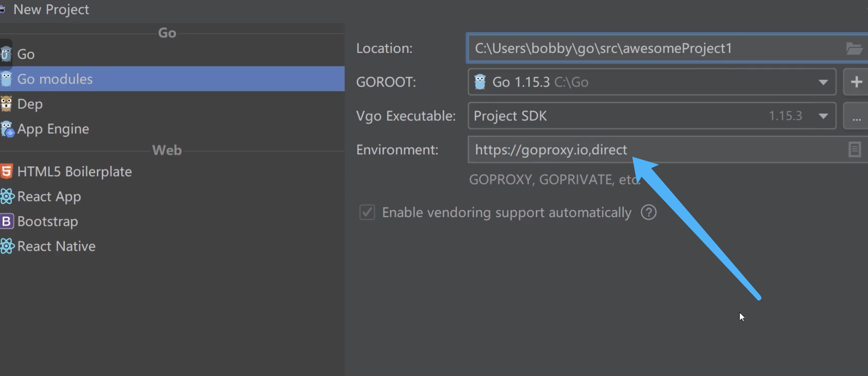The width and height of the screenshot is (868, 376).
Task: Click the Location label
Action: point(384,48)
